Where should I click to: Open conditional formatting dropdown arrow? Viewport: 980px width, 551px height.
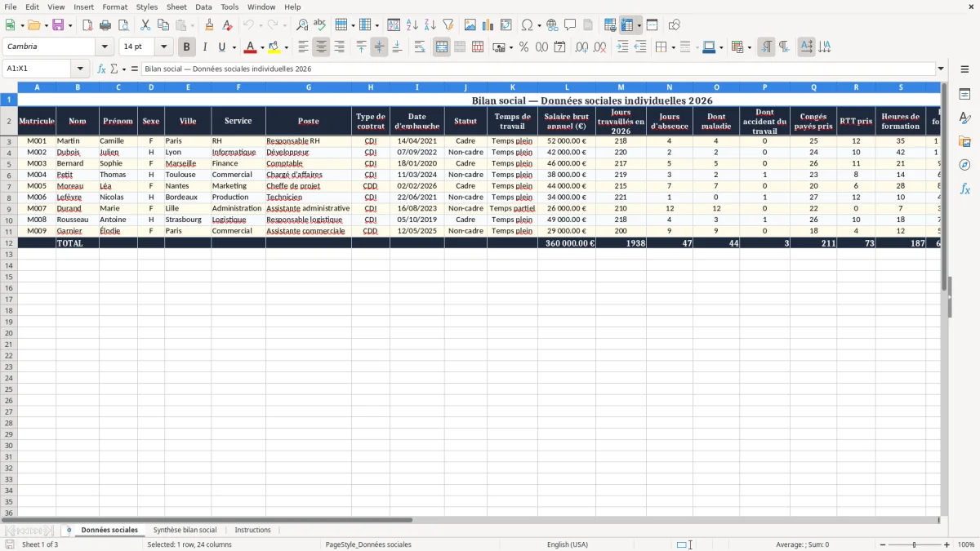(x=749, y=47)
